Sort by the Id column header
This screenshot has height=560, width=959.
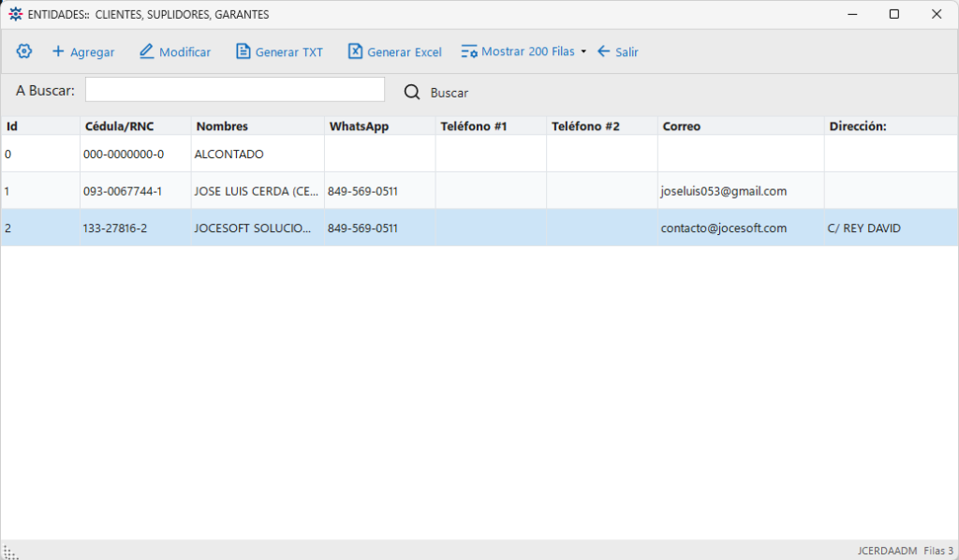pyautogui.click(x=40, y=125)
